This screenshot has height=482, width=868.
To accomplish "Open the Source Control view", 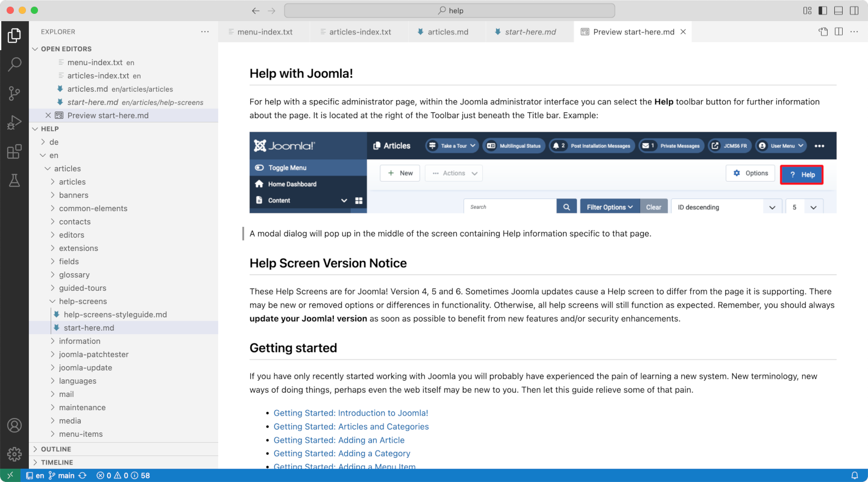I will (x=14, y=93).
